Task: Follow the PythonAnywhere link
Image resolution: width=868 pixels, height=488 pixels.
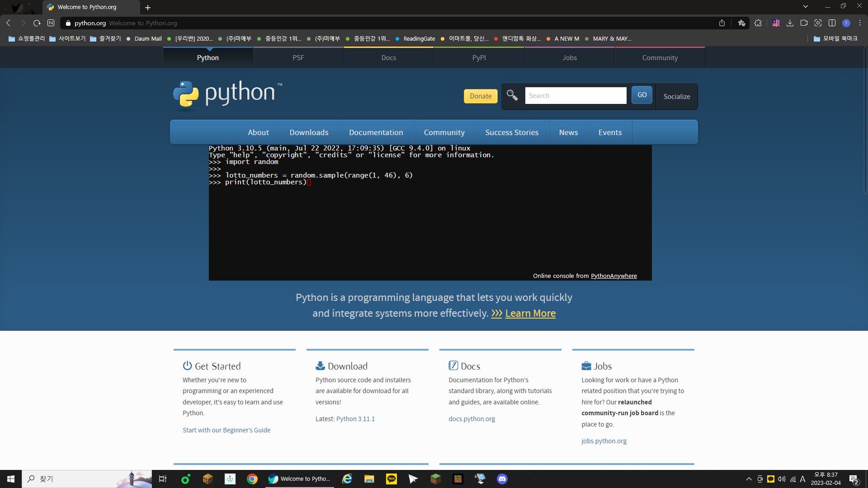Action: (x=613, y=276)
